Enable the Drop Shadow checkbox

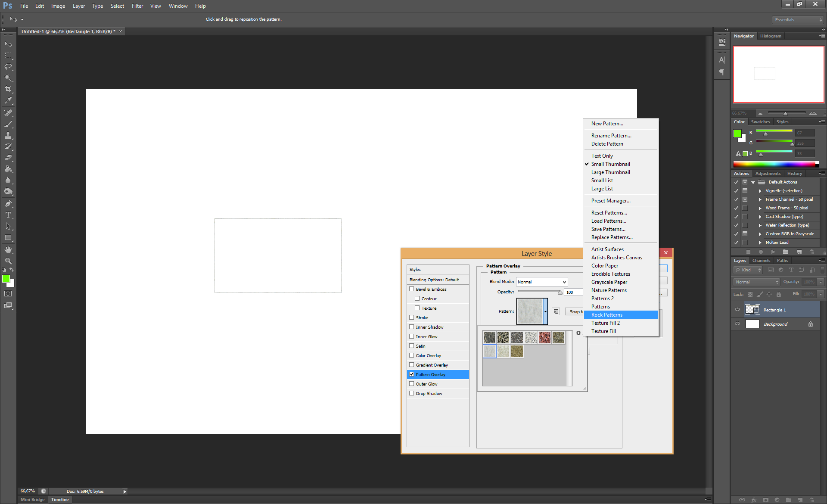(x=412, y=393)
